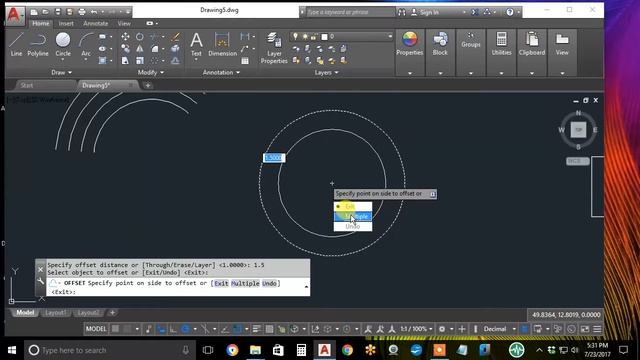Click Save in the quick access toolbar
This screenshot has height=360, width=640.
click(x=58, y=12)
